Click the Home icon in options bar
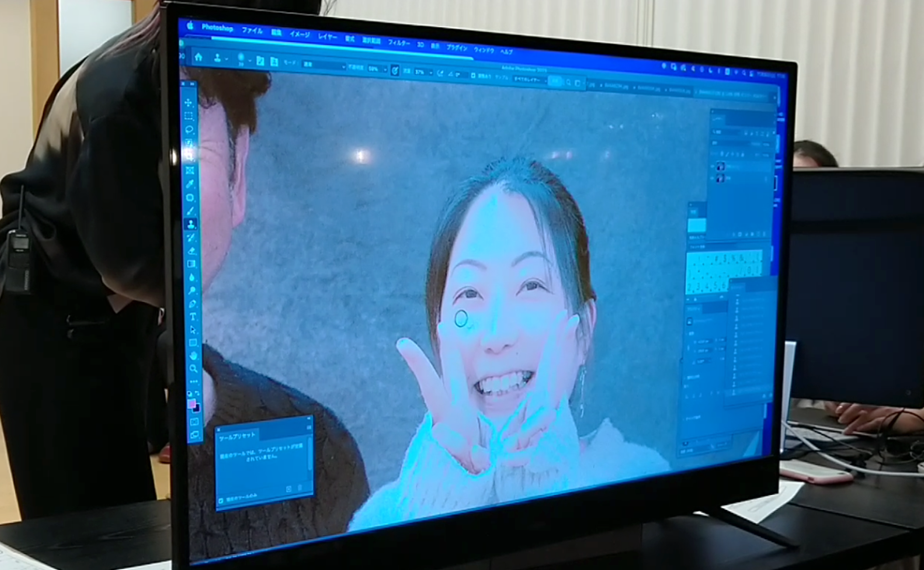Screen dimensions: 924x570 [x=198, y=57]
